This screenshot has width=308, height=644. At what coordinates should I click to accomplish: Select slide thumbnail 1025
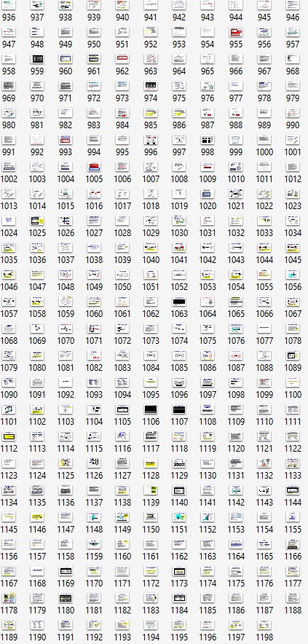click(x=37, y=220)
